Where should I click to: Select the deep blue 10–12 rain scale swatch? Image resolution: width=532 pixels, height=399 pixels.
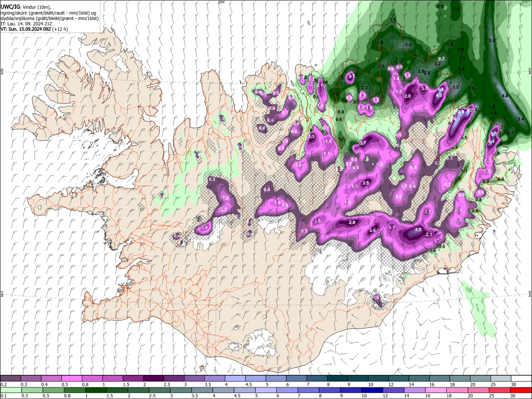pyautogui.click(x=372, y=390)
